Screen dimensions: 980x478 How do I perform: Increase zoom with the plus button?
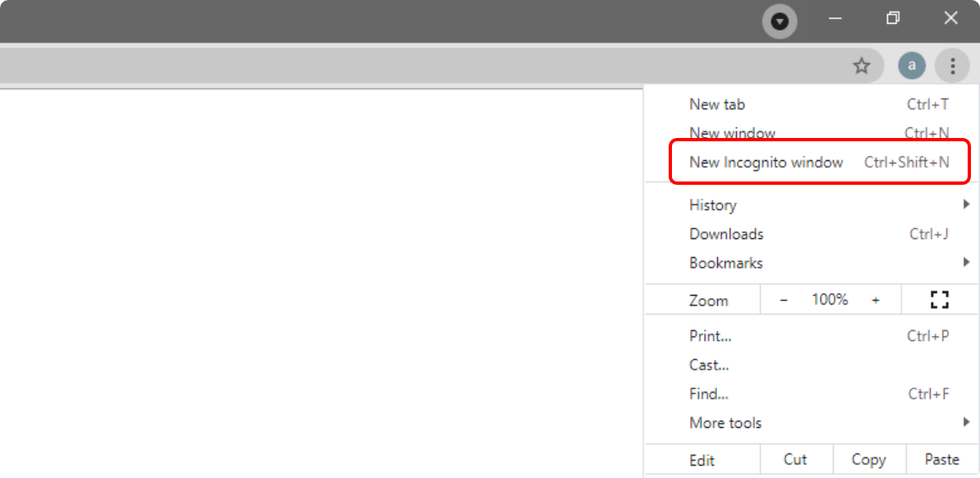pos(876,300)
